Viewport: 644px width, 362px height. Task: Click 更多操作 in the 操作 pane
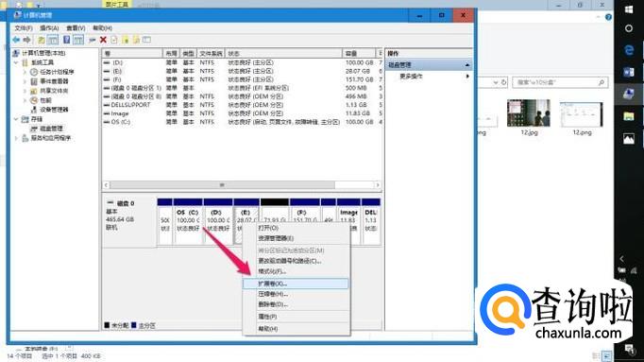pyautogui.click(x=411, y=77)
